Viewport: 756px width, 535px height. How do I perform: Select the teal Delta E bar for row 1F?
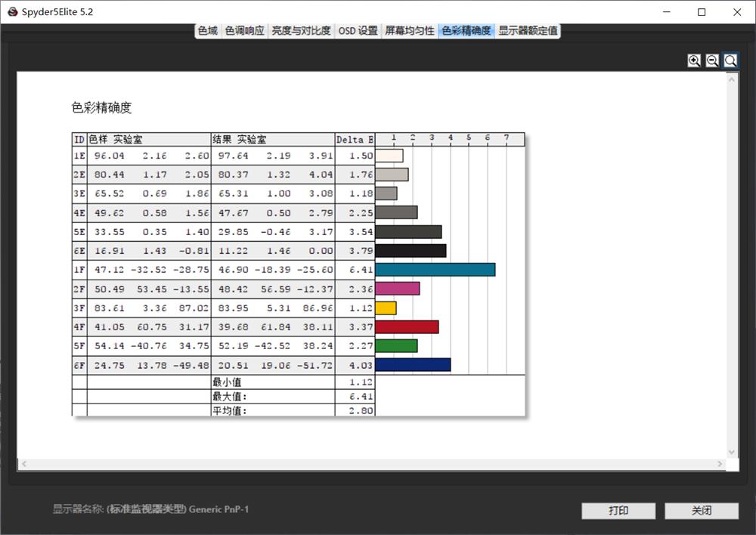pos(435,269)
